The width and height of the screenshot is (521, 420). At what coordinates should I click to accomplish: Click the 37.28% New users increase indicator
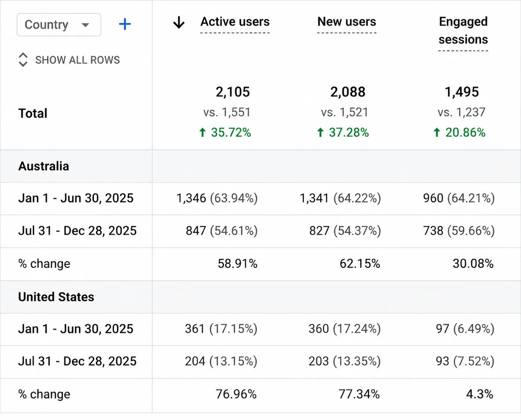pyautogui.click(x=343, y=132)
